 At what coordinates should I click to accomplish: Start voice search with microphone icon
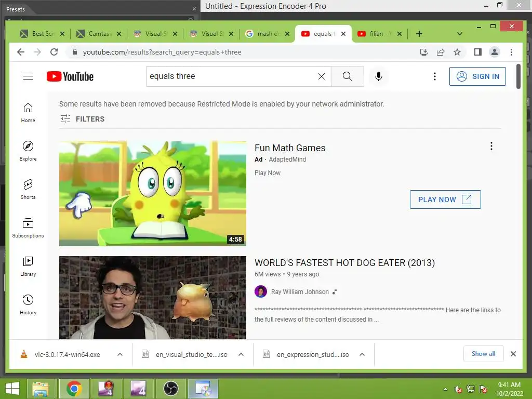pos(379,76)
